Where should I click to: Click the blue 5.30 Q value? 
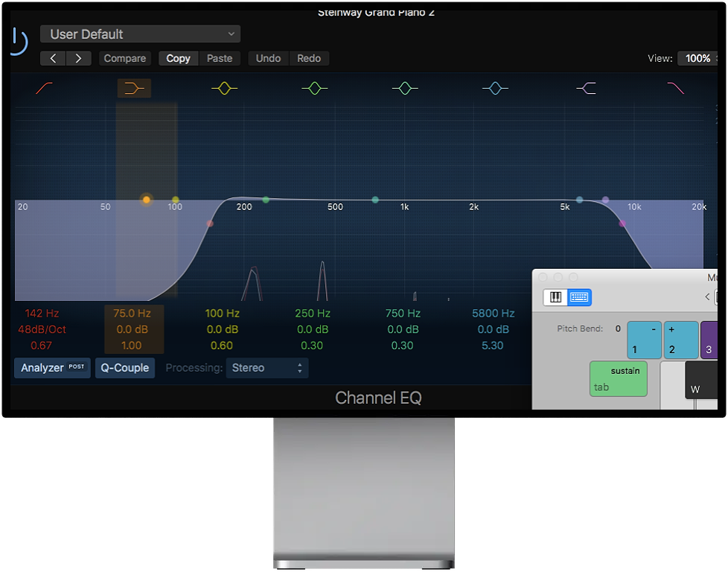pos(492,346)
